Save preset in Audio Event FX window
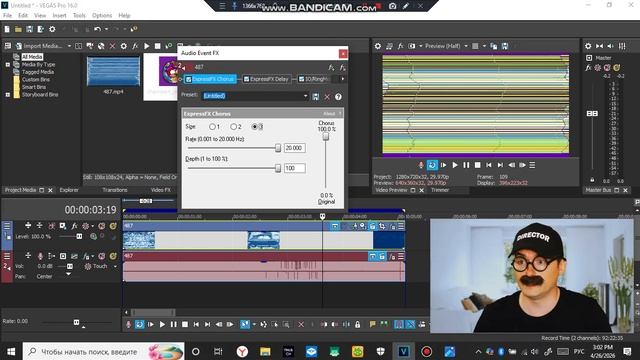Image resolution: width=640 pixels, height=360 pixels. coord(316,97)
